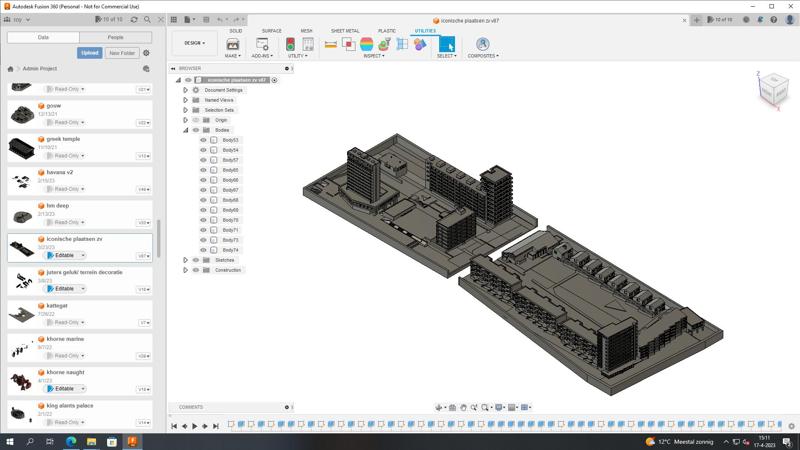Click the New Folder button
Image resolution: width=800 pixels, height=450 pixels.
point(123,53)
